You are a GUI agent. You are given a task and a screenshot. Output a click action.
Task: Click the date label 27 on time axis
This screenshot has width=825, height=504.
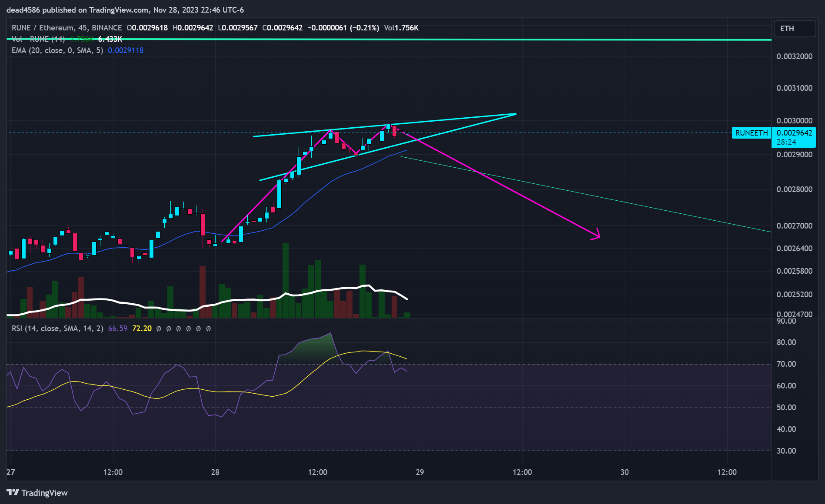click(x=11, y=472)
